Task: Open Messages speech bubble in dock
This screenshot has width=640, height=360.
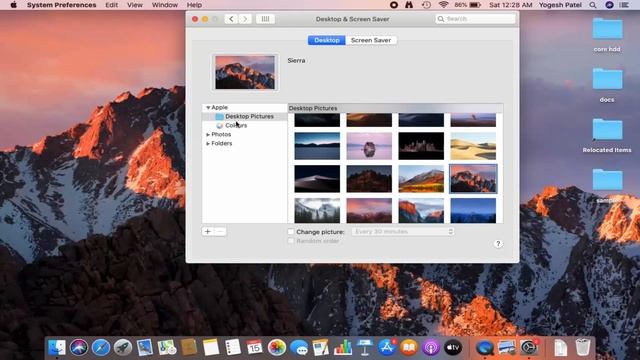Action: pos(299,347)
